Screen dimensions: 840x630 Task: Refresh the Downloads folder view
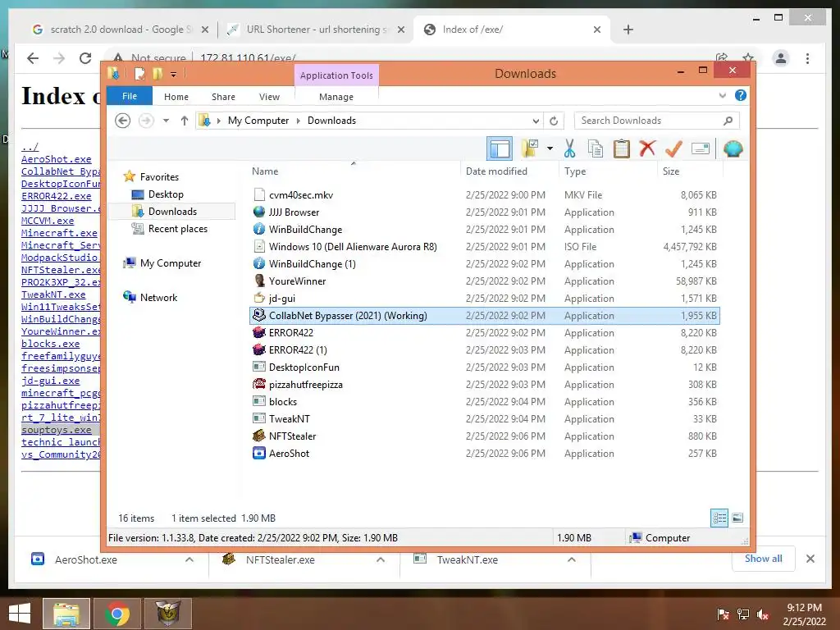pos(554,121)
